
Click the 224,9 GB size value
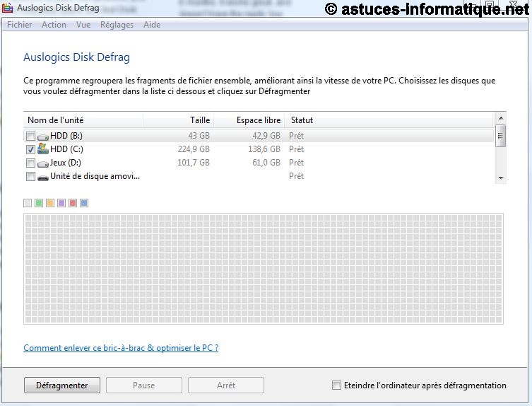(194, 149)
